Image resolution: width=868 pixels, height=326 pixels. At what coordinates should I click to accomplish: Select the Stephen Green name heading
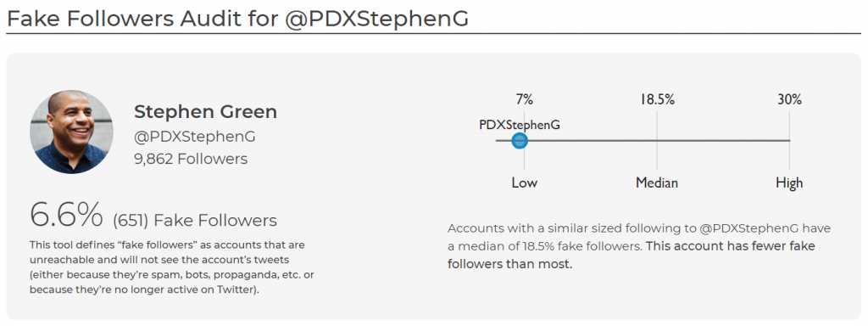[205, 111]
